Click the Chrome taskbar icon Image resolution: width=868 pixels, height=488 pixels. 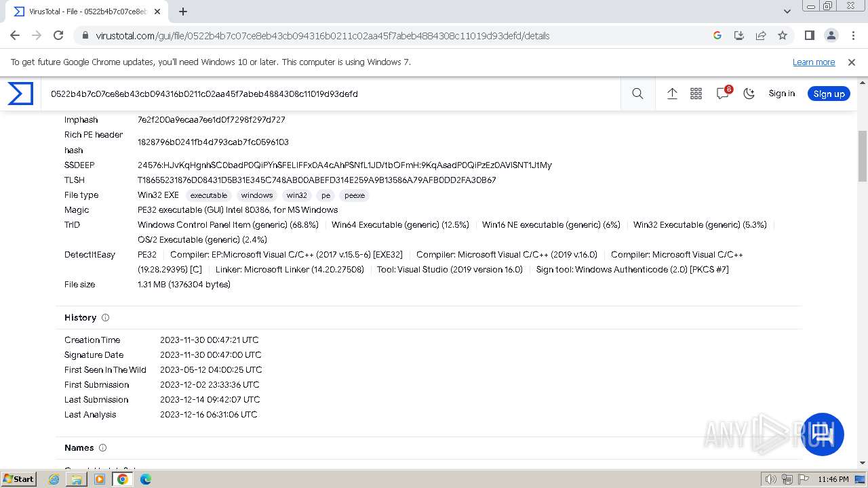[x=123, y=479]
